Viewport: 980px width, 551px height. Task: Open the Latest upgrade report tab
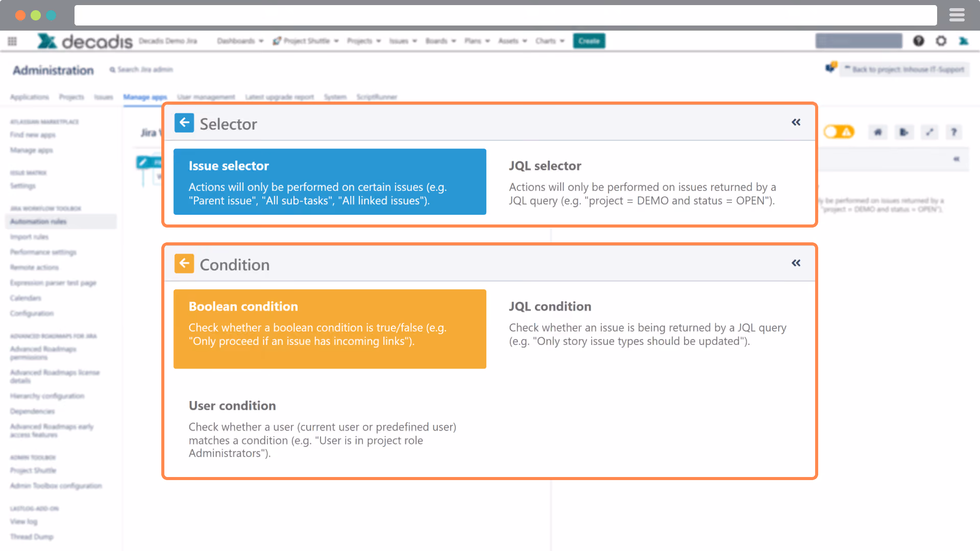tap(280, 97)
